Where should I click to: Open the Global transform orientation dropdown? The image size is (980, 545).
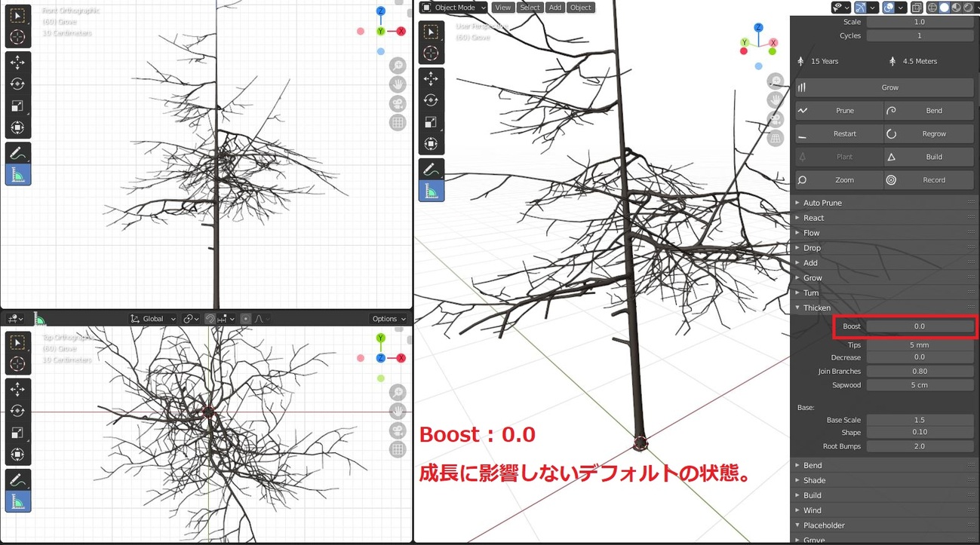pos(152,319)
